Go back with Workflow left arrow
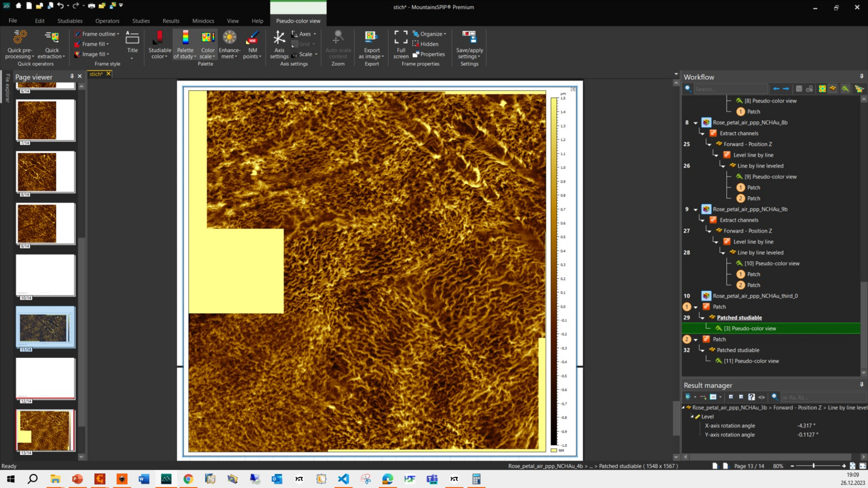Screen dimensions: 868x488 (x=776, y=89)
